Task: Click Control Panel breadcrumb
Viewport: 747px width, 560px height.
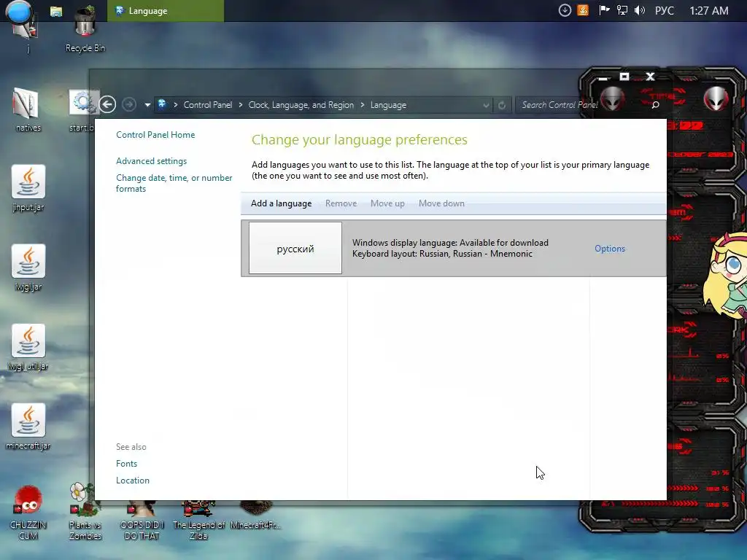Action: [x=208, y=105]
